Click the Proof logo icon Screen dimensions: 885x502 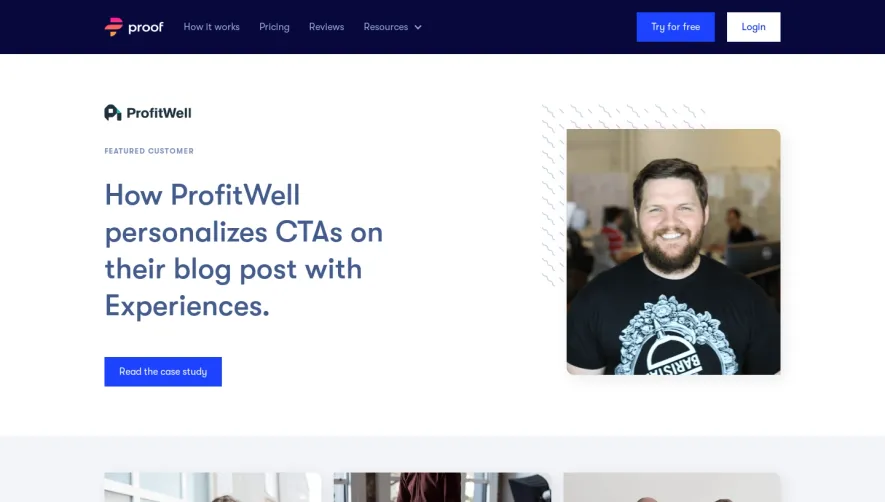tap(113, 27)
